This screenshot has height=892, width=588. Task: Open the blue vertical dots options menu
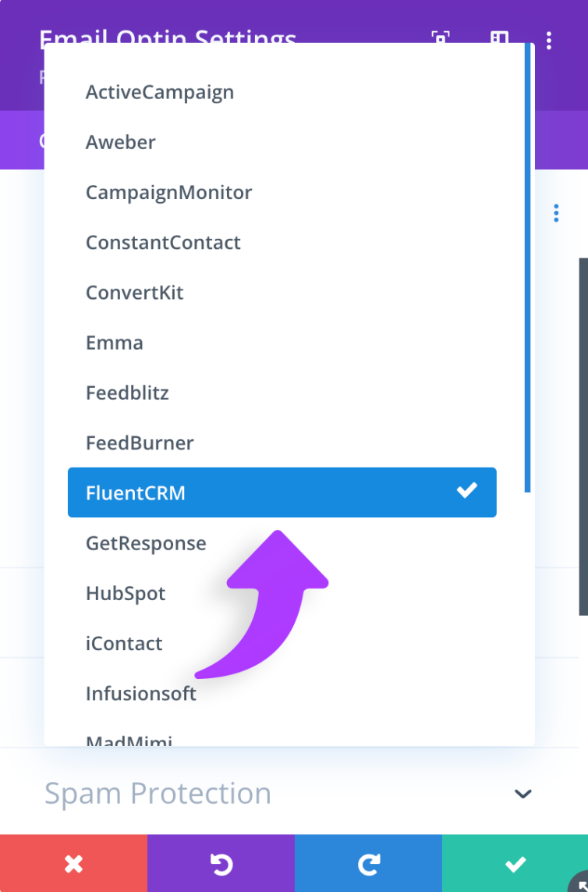[x=556, y=211]
